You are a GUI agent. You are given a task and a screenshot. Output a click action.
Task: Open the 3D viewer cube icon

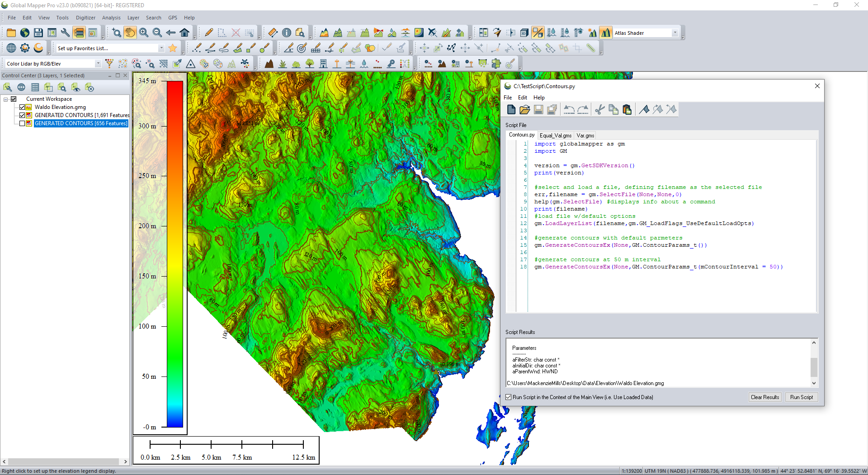point(524,33)
